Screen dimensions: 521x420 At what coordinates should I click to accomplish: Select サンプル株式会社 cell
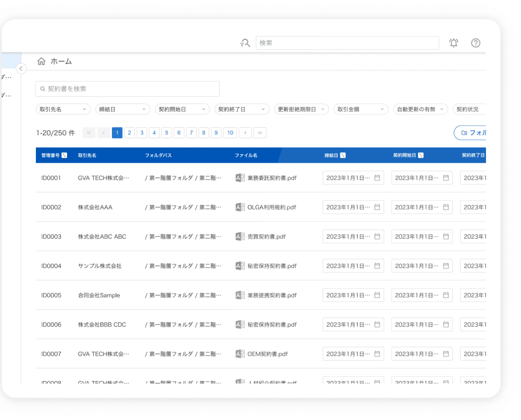100,266
